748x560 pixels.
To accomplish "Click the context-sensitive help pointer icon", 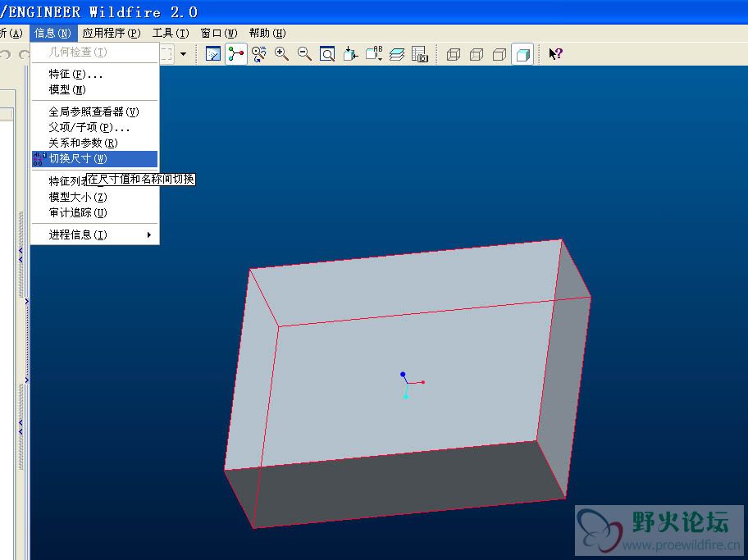I will pos(555,54).
